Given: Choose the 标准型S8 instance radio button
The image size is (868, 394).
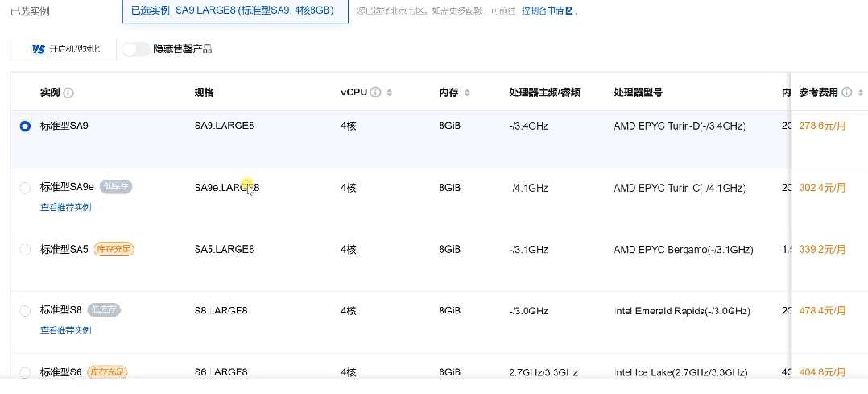Looking at the screenshot, I should (x=25, y=311).
